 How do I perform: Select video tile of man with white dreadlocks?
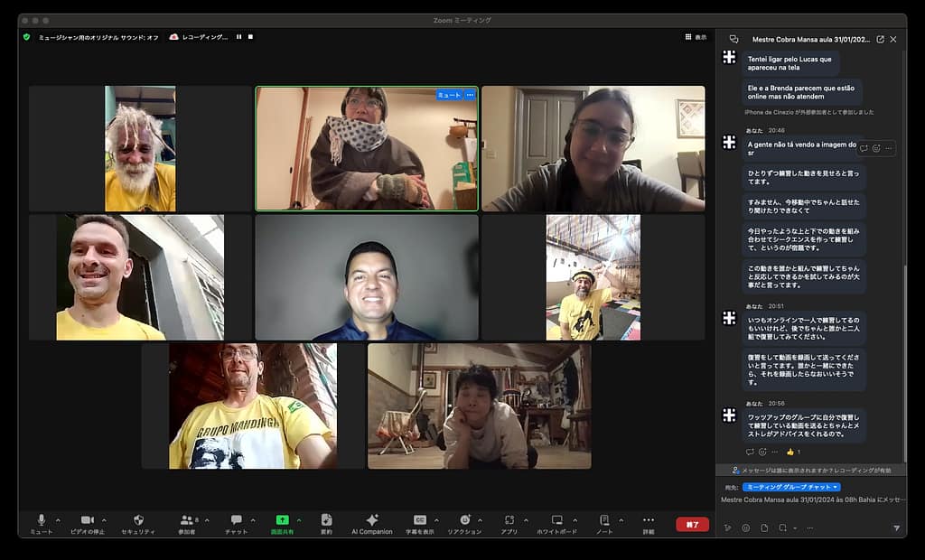140,149
